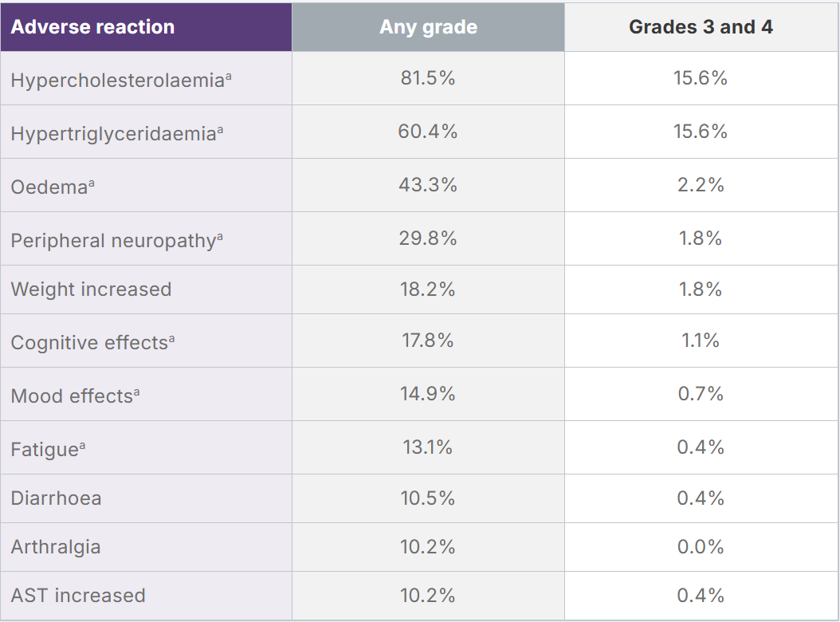
Task: Click the 60.4% any grade value
Action: pyautogui.click(x=428, y=132)
